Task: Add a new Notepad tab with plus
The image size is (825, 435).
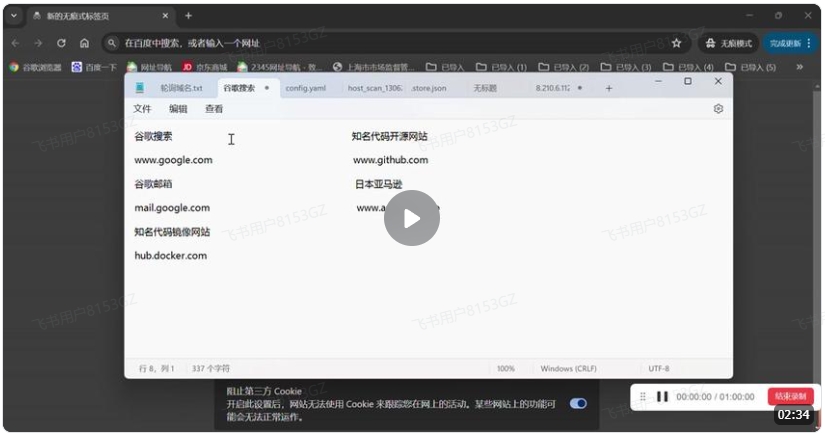Action: [x=609, y=88]
